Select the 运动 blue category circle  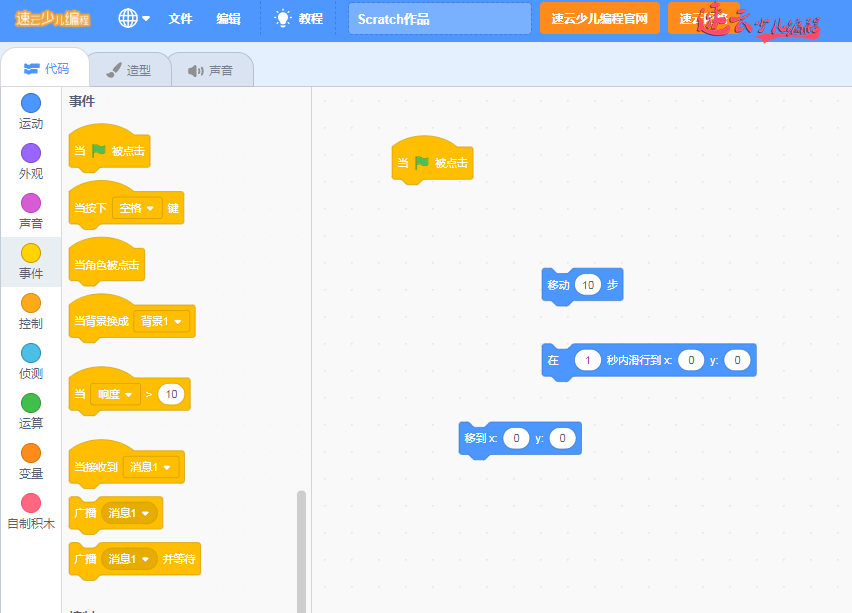[x=31, y=103]
